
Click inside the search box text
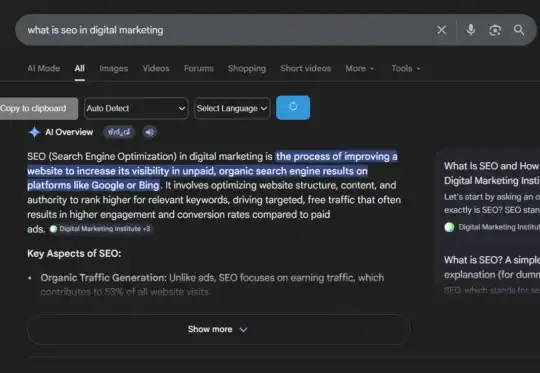coord(95,30)
